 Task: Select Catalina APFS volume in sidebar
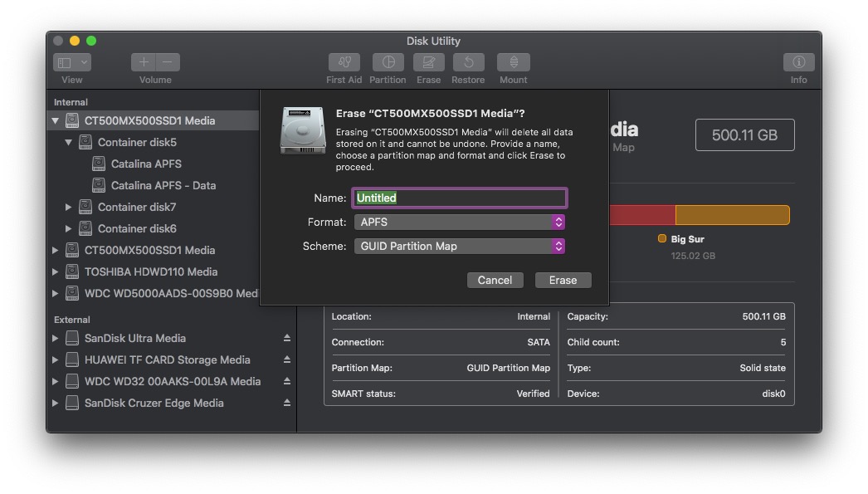[x=146, y=164]
